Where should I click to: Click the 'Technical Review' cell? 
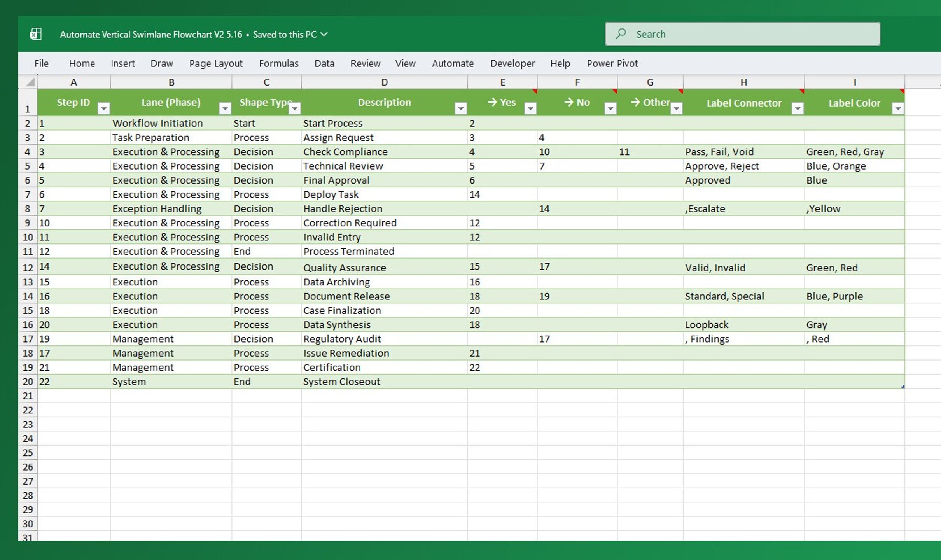coord(385,166)
